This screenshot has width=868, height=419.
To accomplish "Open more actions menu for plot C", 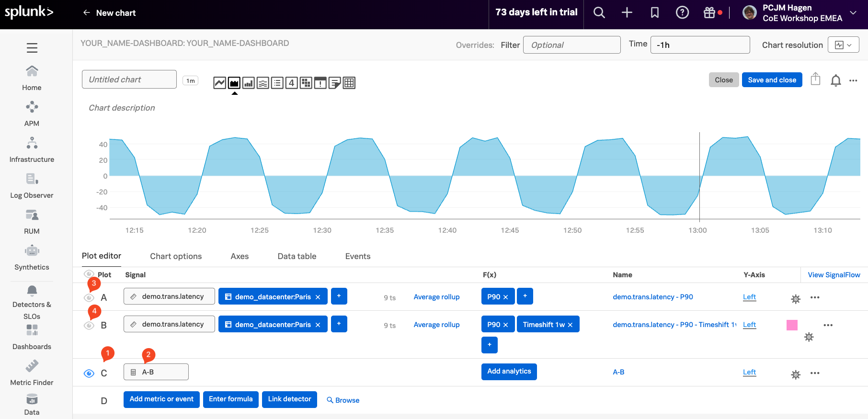I will click(814, 373).
